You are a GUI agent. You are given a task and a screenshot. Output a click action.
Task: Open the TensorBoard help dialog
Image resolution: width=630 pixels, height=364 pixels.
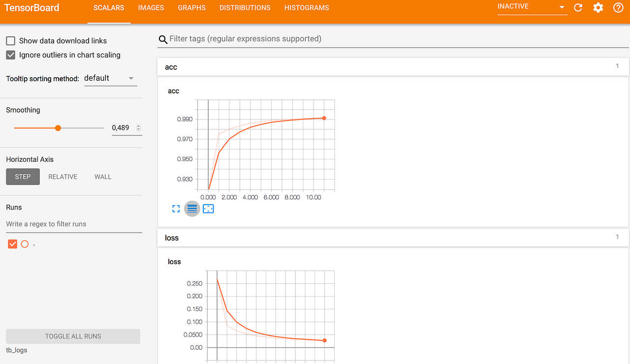click(618, 8)
